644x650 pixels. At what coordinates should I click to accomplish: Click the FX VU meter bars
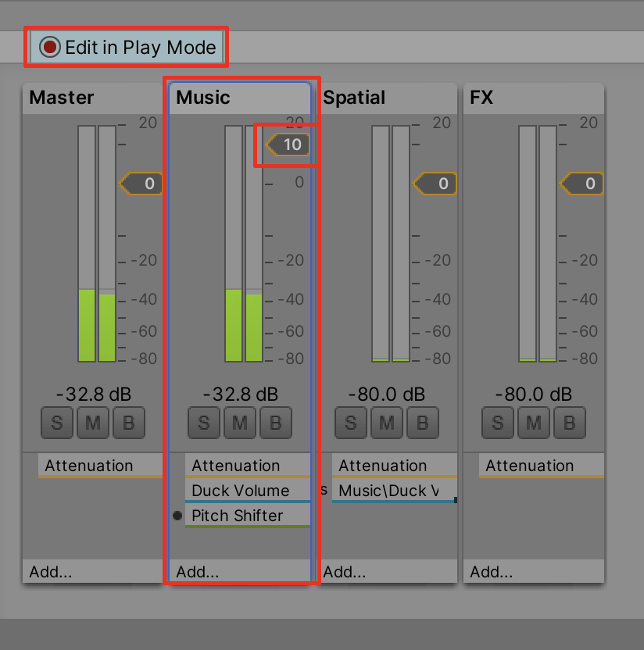pos(538,243)
